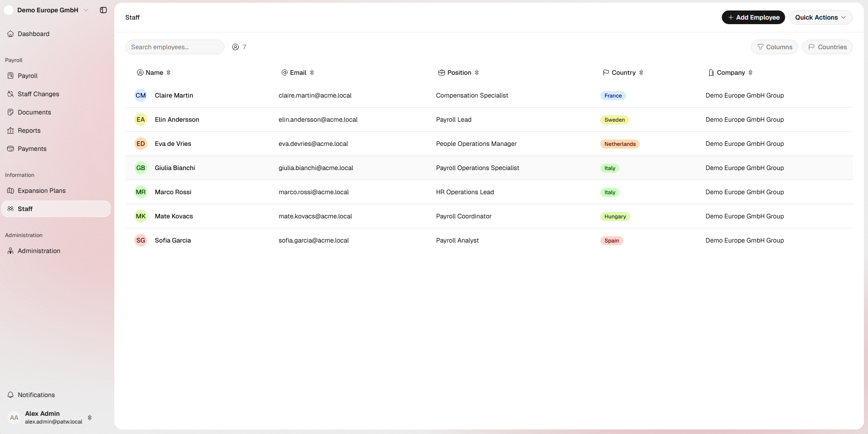Click the Expansion Plans map icon
The height and width of the screenshot is (434, 868).
click(10, 191)
